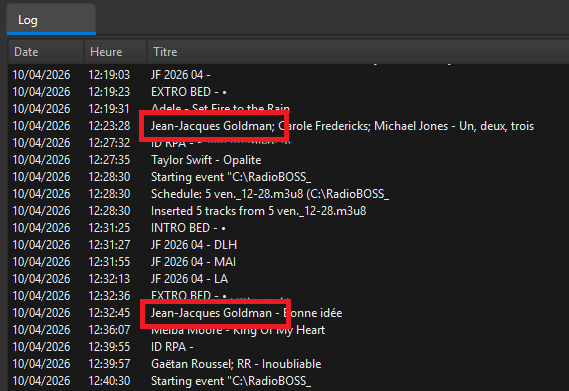The image size is (569, 391).
Task: Click the 12:36:07 time cell
Action: (109, 330)
